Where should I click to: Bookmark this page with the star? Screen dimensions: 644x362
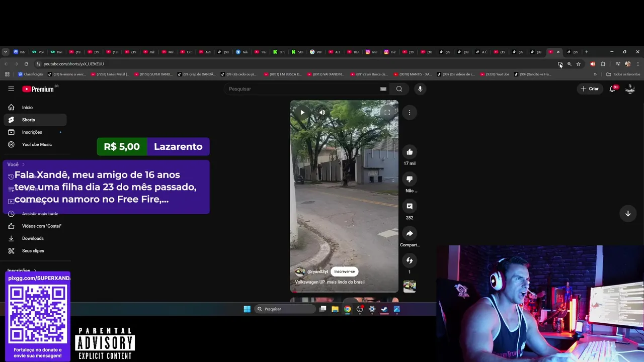coord(579,64)
